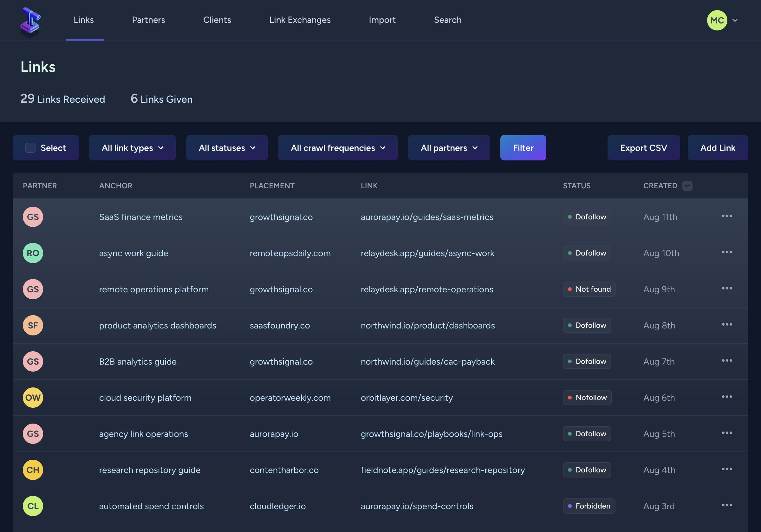Open link growthsignal.co/playbooks/link-ops
Viewport: 761px width, 532px height.
(x=432, y=433)
